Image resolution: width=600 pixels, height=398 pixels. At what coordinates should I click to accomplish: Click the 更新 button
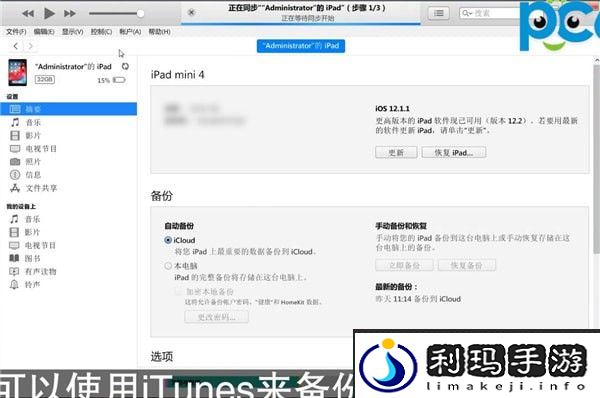tap(396, 152)
